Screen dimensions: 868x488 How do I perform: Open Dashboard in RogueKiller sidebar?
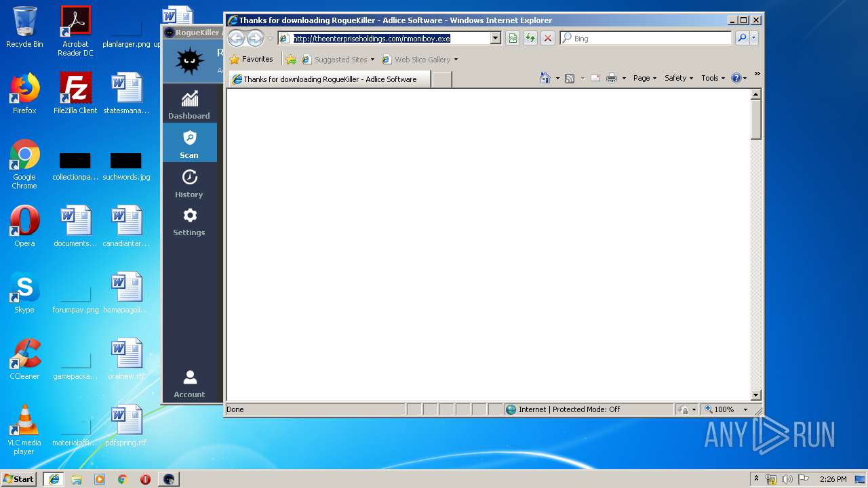pos(189,104)
